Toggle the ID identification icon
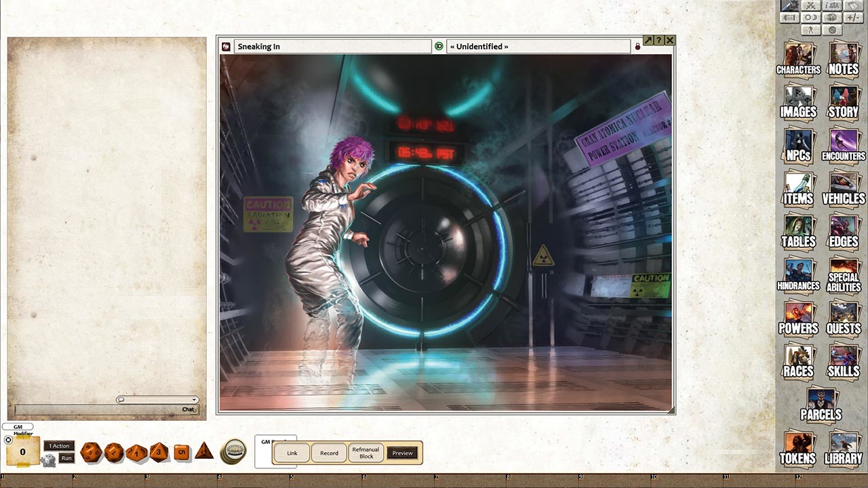The image size is (868, 488). pyautogui.click(x=439, y=46)
